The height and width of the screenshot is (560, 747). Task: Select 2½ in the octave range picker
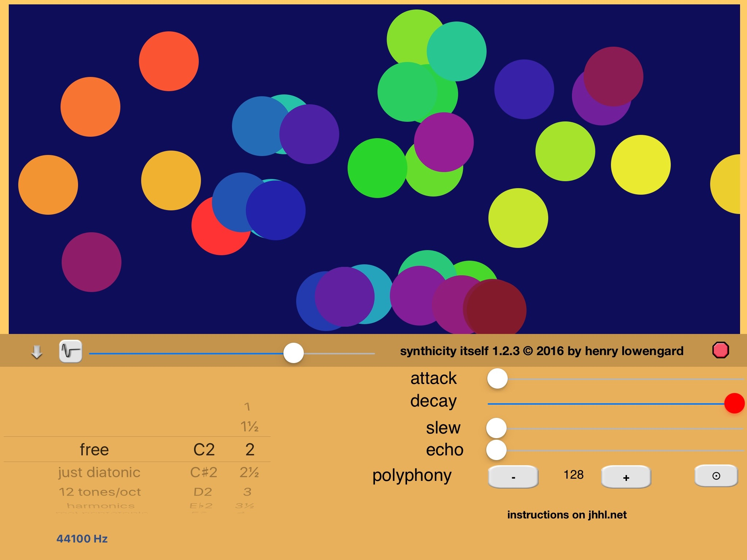249,472
